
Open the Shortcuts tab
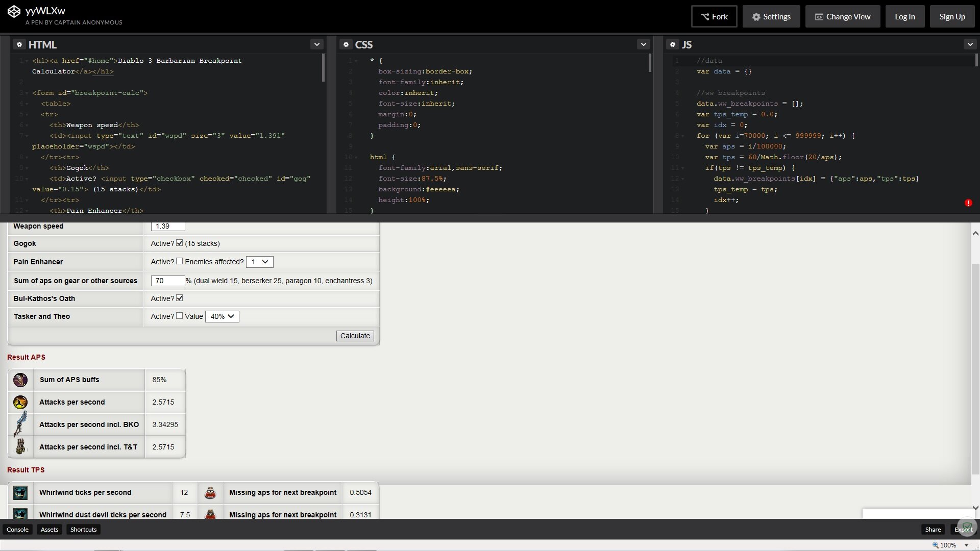coord(84,529)
